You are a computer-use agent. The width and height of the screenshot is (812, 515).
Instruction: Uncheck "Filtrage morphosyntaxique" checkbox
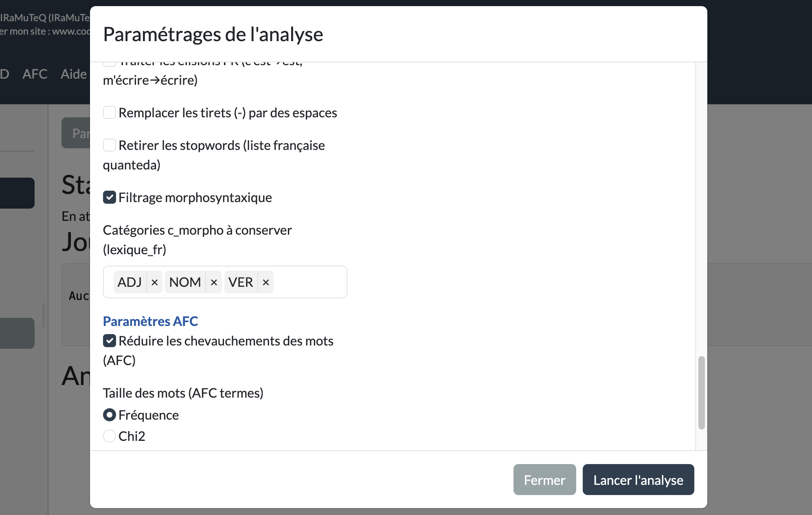110,197
